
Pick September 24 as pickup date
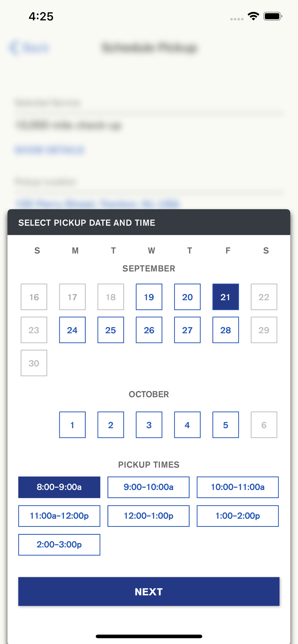pos(72,330)
